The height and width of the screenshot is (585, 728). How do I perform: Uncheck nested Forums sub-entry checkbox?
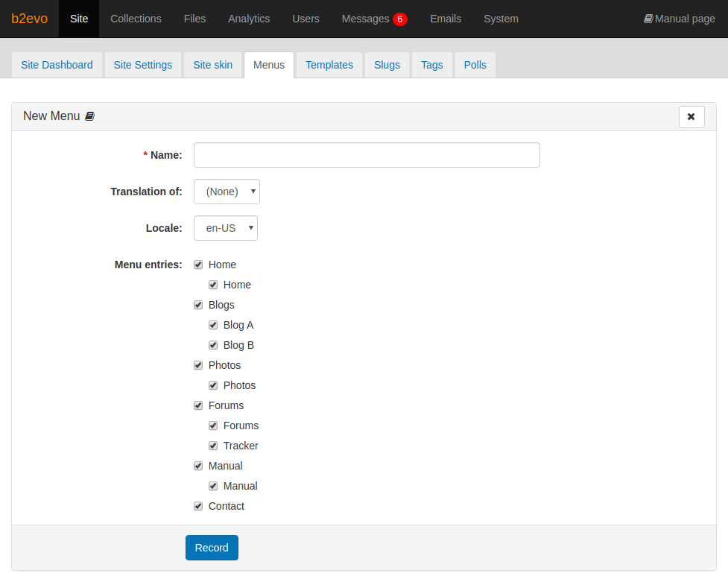213,426
